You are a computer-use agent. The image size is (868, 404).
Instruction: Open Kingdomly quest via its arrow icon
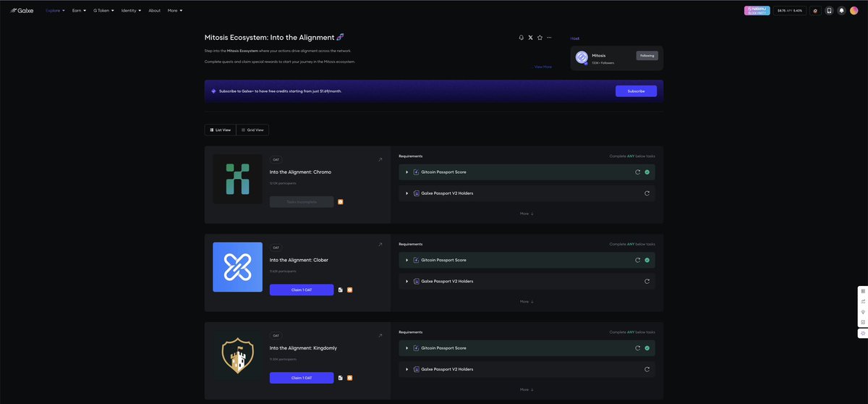point(380,335)
